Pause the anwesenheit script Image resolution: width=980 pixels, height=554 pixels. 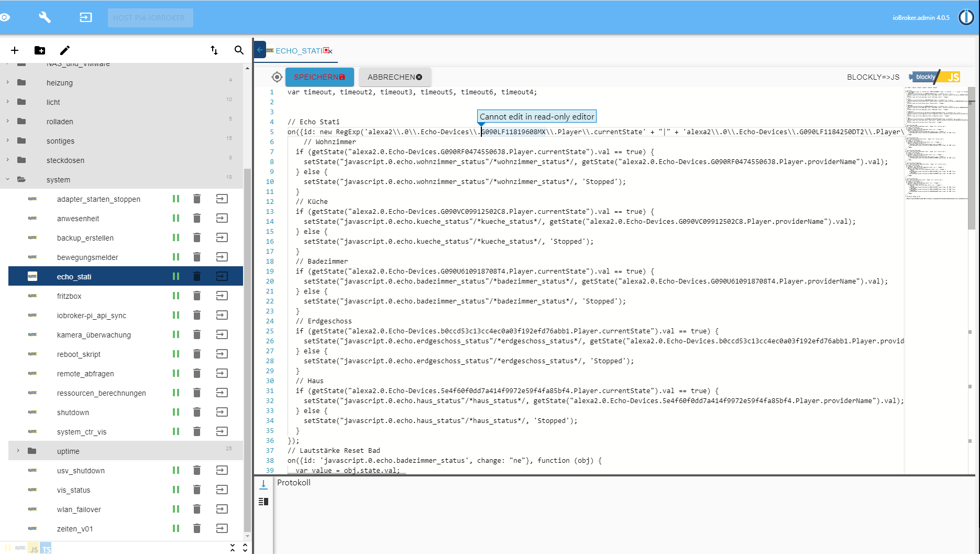click(x=176, y=218)
